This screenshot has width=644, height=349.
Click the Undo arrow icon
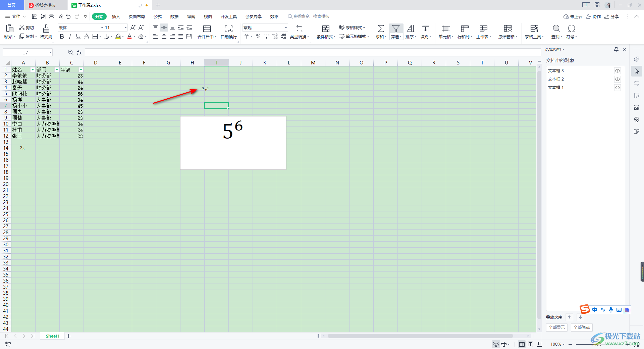tap(68, 16)
